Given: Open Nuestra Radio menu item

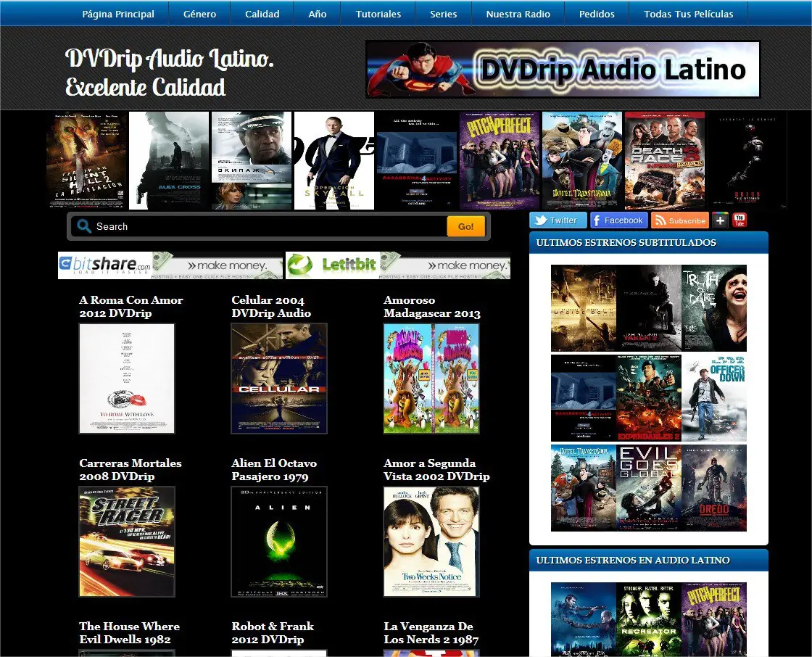Looking at the screenshot, I should pos(518,14).
